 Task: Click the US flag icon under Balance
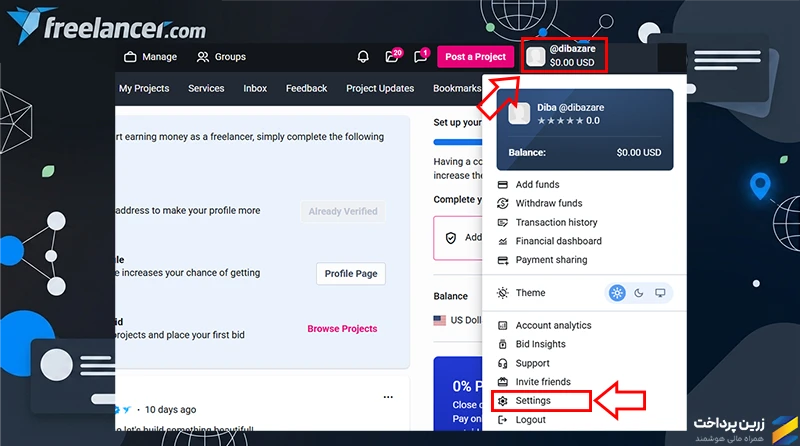click(439, 320)
